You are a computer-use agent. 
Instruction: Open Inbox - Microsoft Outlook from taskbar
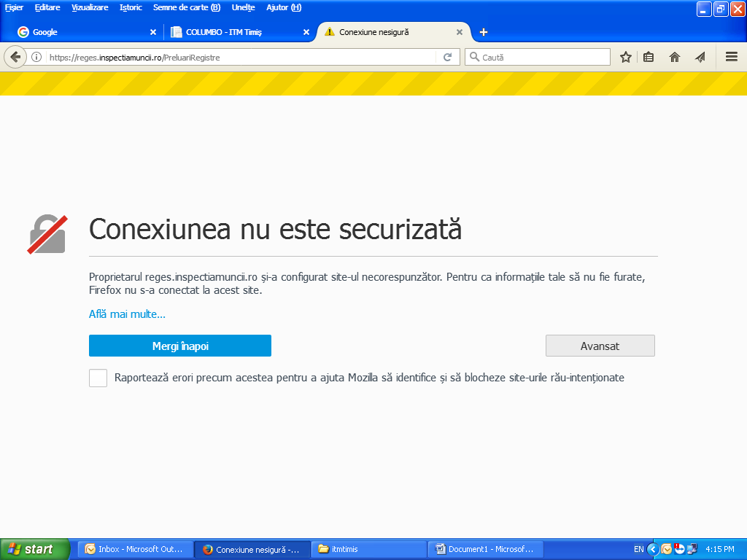pos(136,549)
